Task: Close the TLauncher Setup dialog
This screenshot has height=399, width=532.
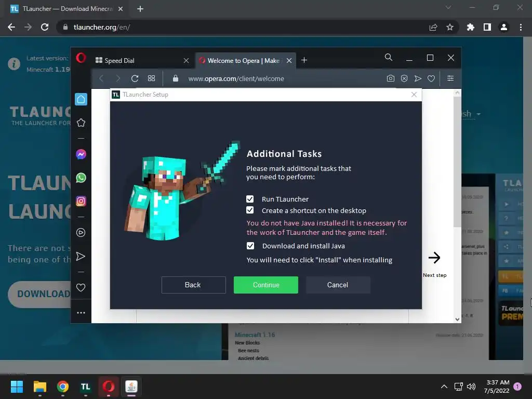Action: [414, 95]
